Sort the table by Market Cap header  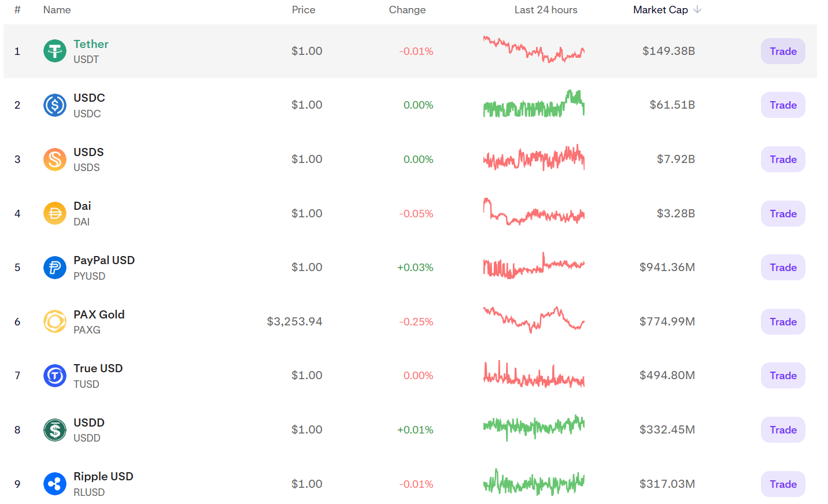tap(660, 10)
